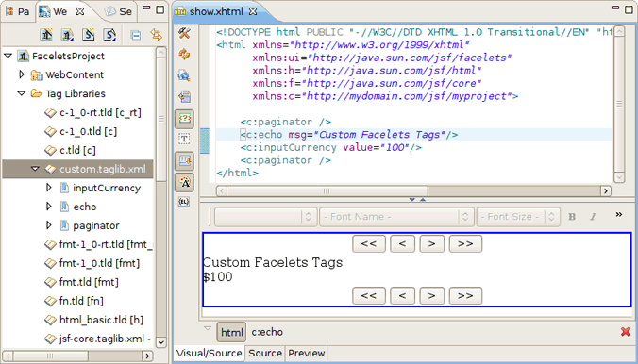The width and height of the screenshot is (638, 364).
Task: Click the page design options icon in sidebar
Action: (184, 75)
